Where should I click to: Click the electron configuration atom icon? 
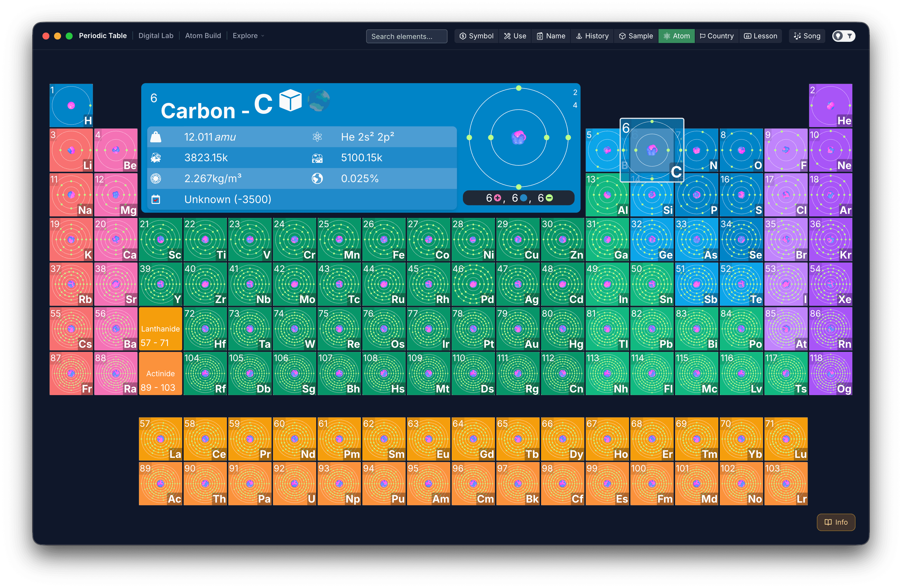317,137
